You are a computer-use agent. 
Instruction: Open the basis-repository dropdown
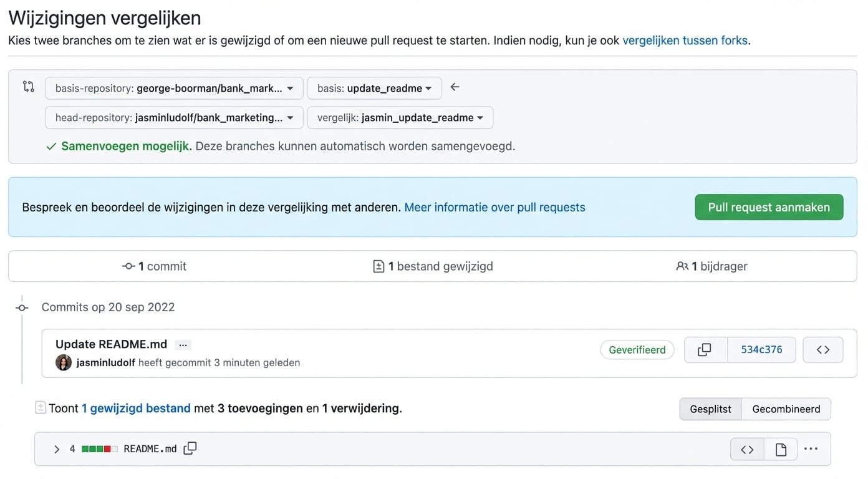pos(173,88)
